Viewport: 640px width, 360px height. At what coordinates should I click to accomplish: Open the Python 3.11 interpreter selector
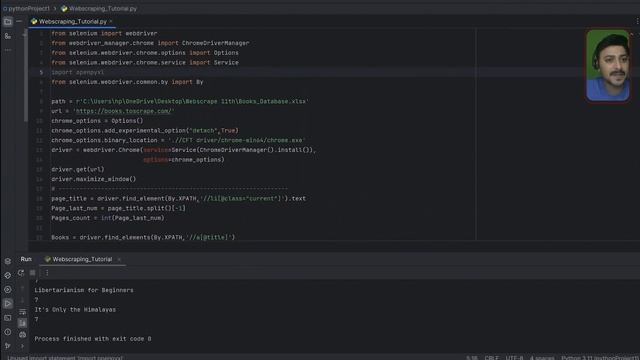pyautogui.click(x=600, y=358)
